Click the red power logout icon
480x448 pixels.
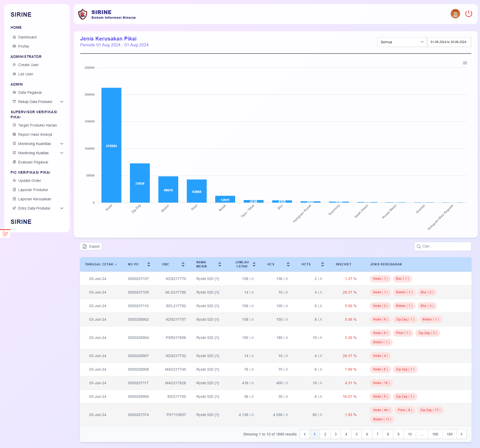click(468, 14)
